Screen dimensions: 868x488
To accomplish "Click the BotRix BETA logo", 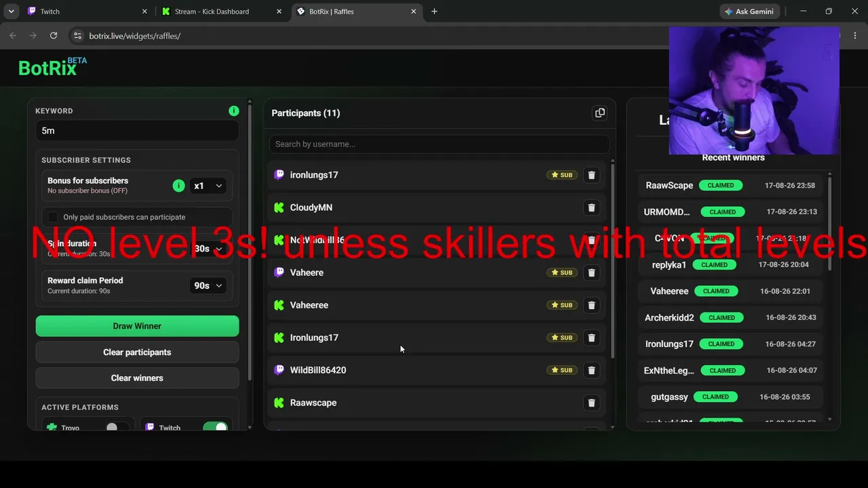I will (53, 66).
